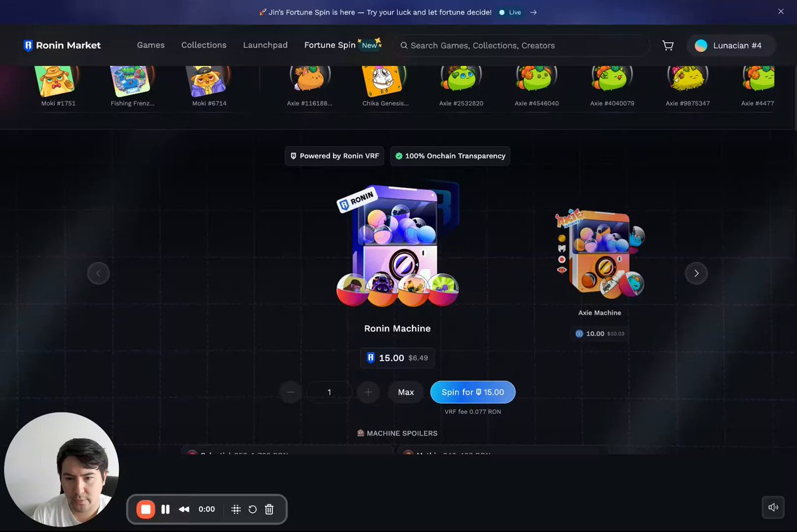Restart the recording

pyautogui.click(x=252, y=509)
